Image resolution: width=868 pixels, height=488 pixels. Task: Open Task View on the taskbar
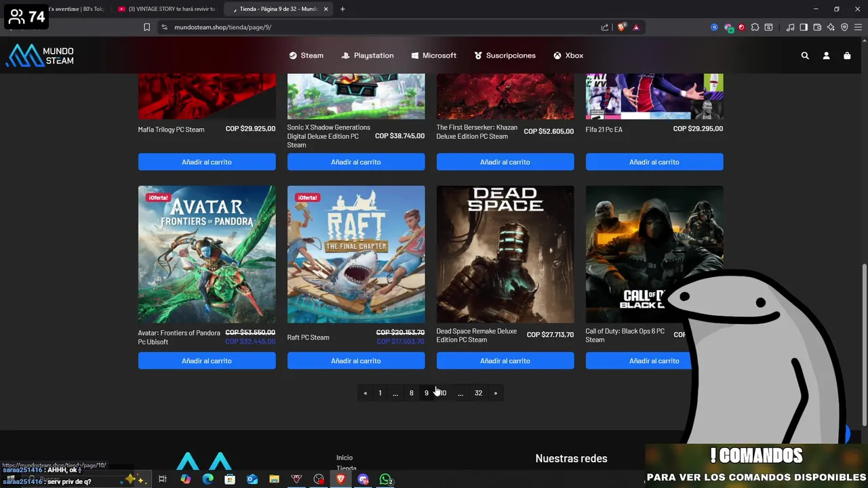[163, 479]
